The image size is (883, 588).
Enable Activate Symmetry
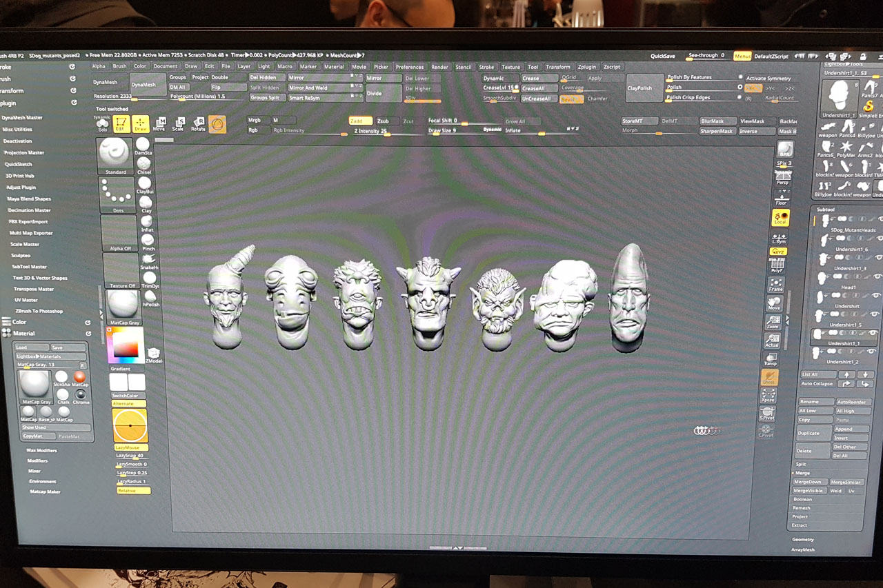pyautogui.click(x=768, y=78)
